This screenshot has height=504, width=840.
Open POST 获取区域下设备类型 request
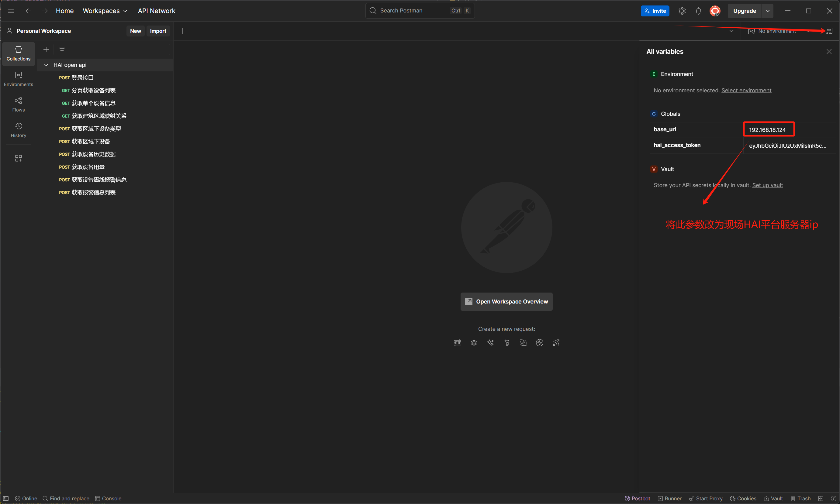tap(105, 129)
